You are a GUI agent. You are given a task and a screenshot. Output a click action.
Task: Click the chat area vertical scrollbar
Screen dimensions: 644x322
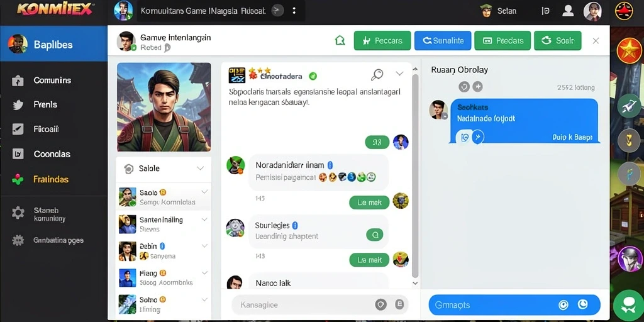[415, 176]
